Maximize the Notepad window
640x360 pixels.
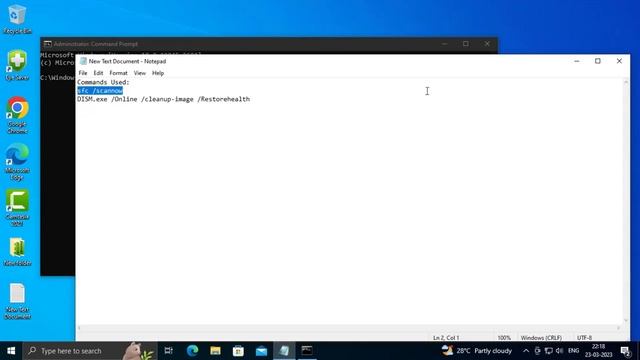[598, 61]
